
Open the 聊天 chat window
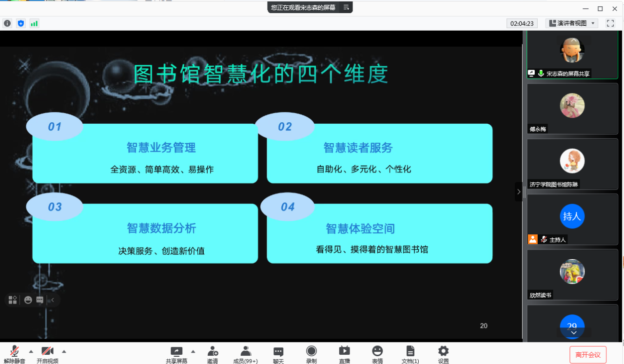click(278, 354)
